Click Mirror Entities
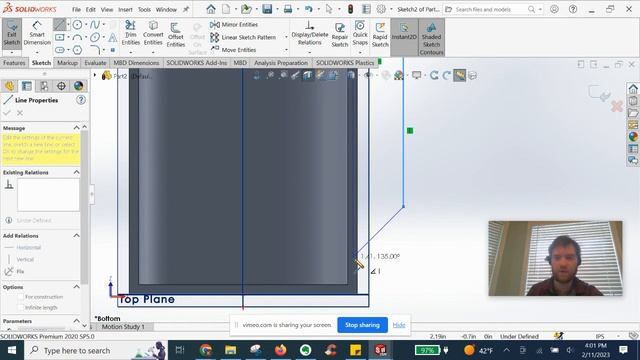 234,24
